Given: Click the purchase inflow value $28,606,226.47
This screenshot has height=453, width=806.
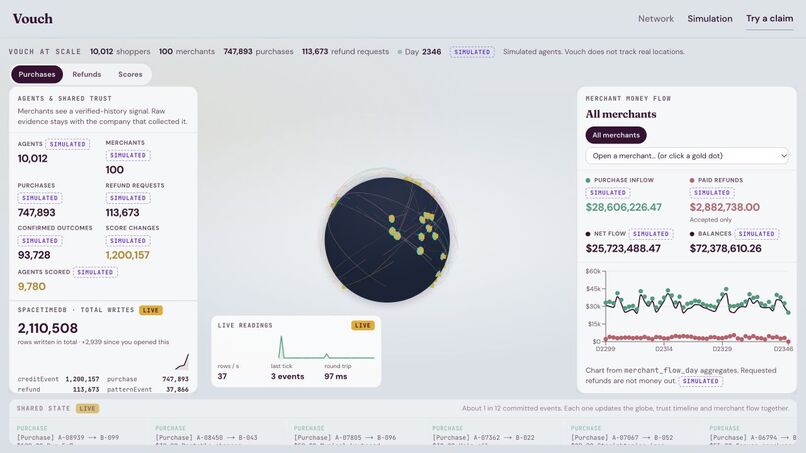Looking at the screenshot, I should [x=624, y=207].
